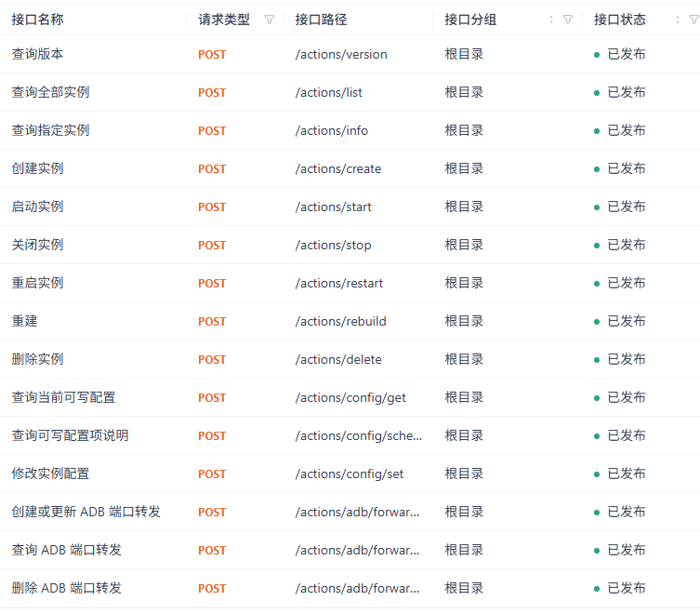Click the 接口分组 column header
Screen dimensions: 700x614
(x=470, y=20)
